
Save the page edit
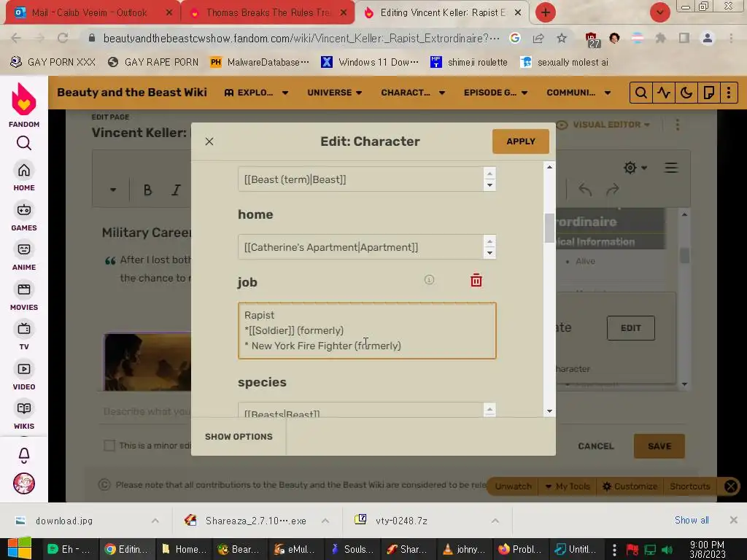click(x=659, y=446)
